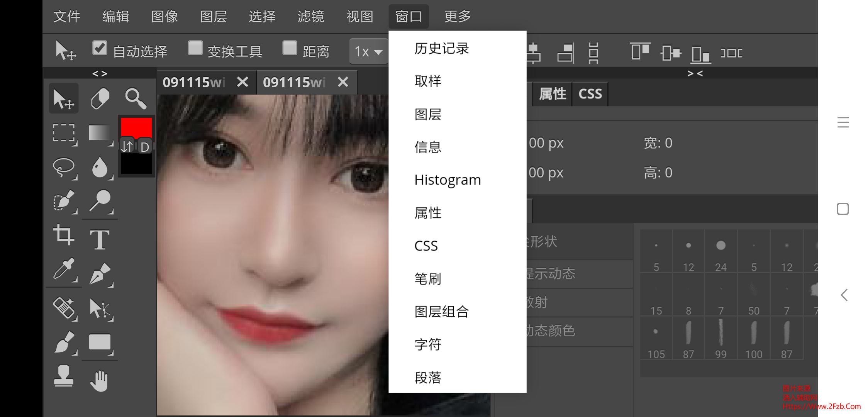Select the Clone Stamp tool
The width and height of the screenshot is (868, 417).
click(x=64, y=376)
